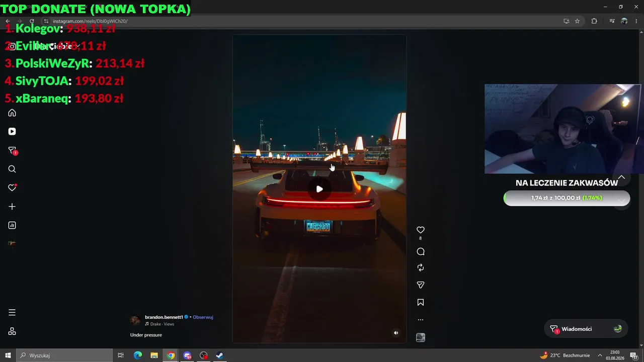Reload the Instagram page

pos(32,21)
